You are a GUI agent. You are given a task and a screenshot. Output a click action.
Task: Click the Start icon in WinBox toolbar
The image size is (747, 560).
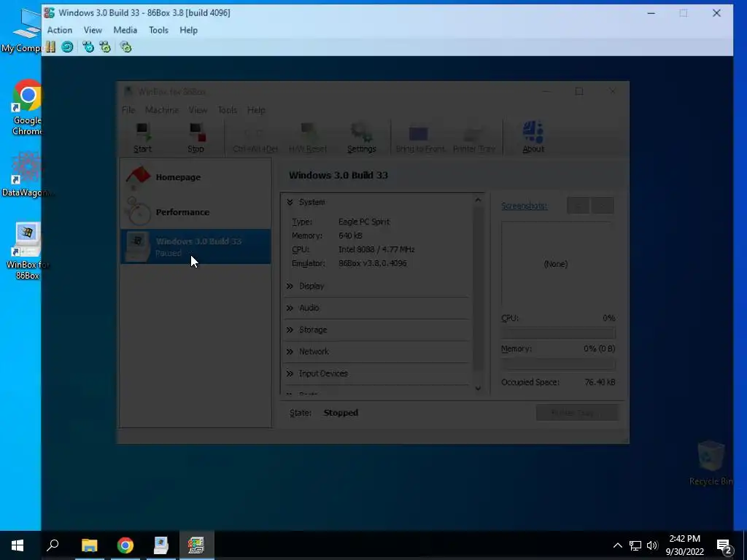142,138
